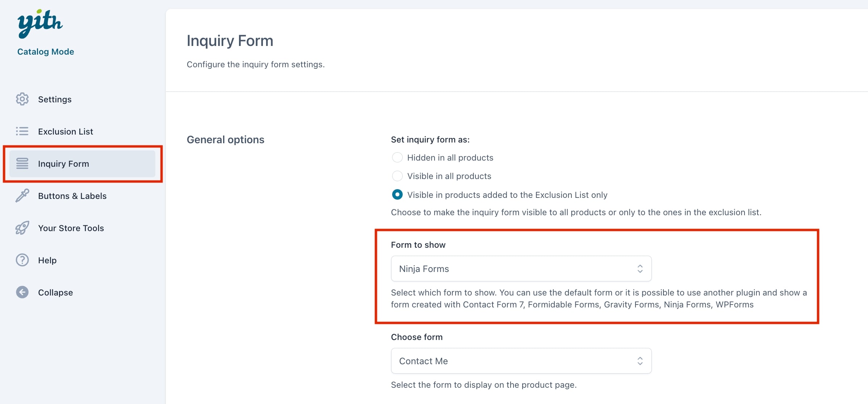Go to Inquiry Form menu item
Screen dimensions: 868x404
tap(82, 163)
